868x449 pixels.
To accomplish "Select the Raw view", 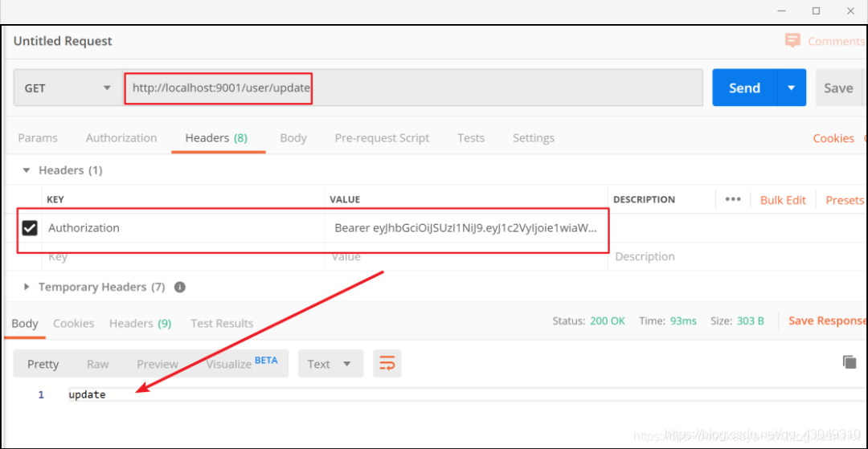I will [x=98, y=365].
